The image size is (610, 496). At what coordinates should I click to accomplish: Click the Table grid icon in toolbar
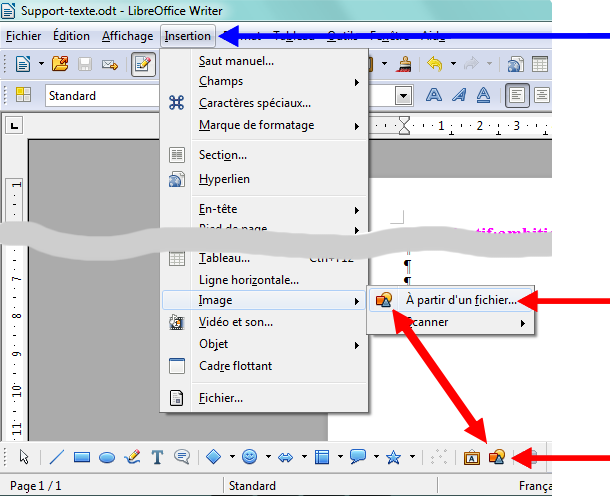point(540,64)
